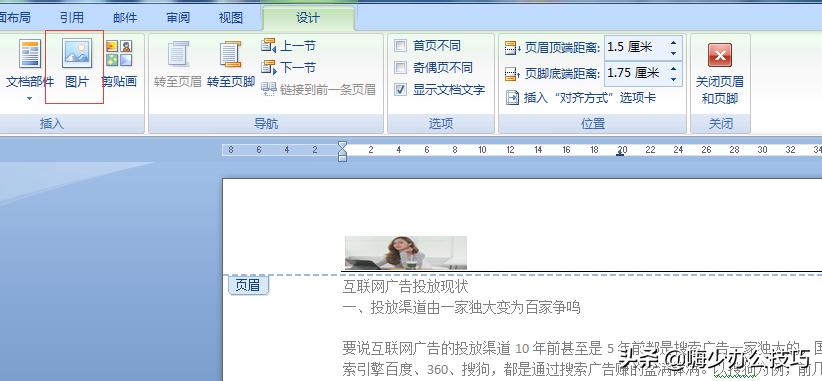Click the line 一、投放渠道由一家独大变为百家争鸣
822x381 pixels.
point(461,307)
